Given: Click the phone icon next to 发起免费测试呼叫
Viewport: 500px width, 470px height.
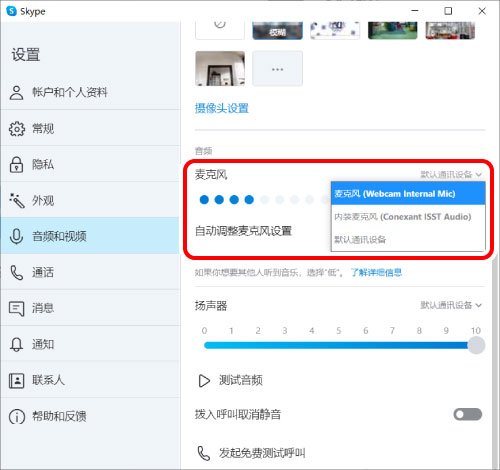Looking at the screenshot, I should pyautogui.click(x=204, y=453).
